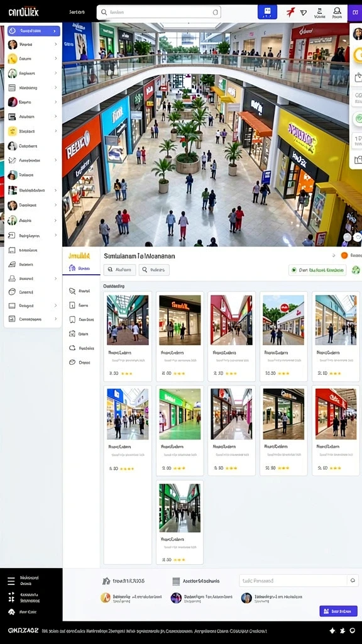The image size is (362, 644).
Task: Click the hamburger menu icon in black footer panel
Action: tap(11, 581)
